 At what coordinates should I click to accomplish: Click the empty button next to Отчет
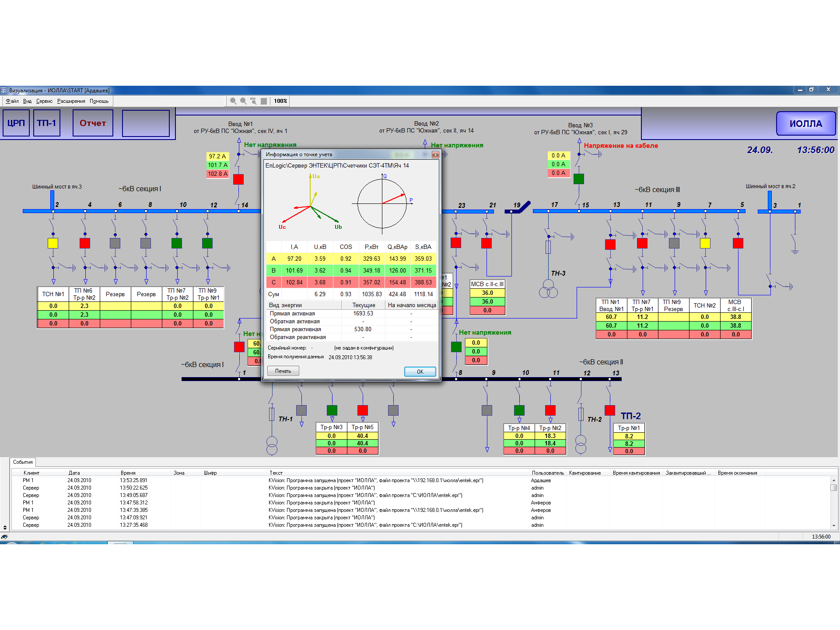coord(146,123)
